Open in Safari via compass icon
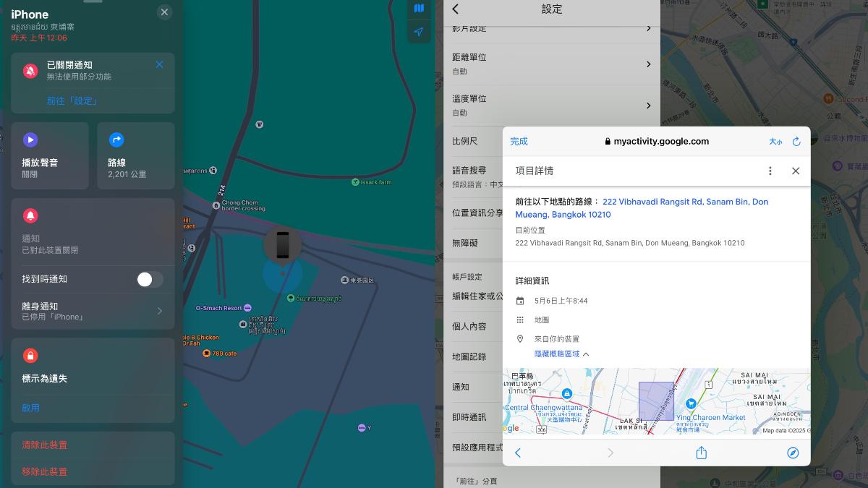This screenshot has width=868, height=488. coord(793,453)
